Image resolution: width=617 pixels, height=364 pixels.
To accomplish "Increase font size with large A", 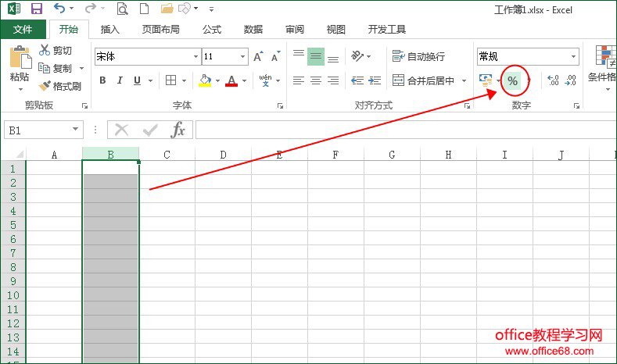I will 258,56.
